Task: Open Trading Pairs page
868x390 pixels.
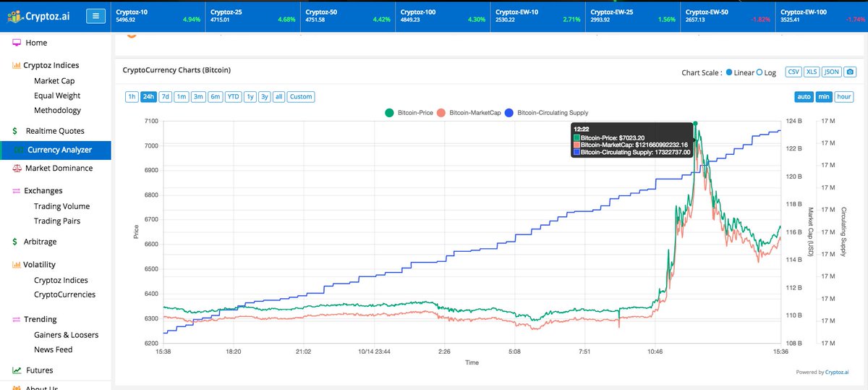Action: 57,221
